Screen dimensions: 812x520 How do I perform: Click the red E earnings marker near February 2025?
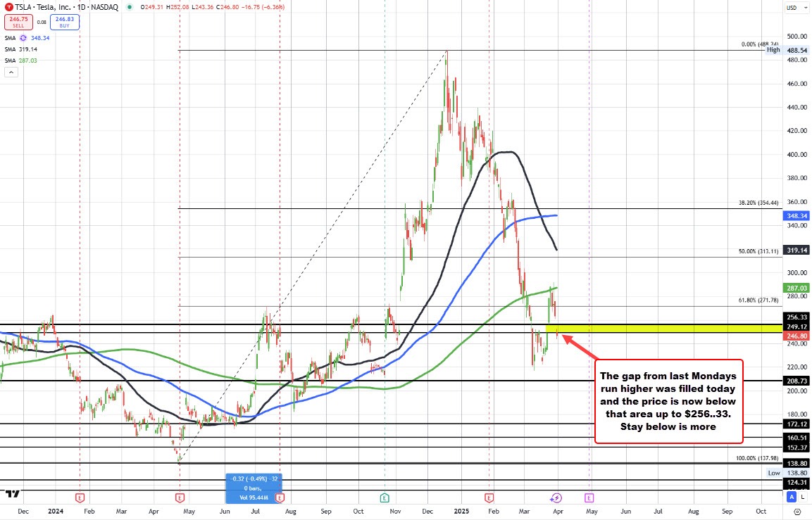[489, 497]
